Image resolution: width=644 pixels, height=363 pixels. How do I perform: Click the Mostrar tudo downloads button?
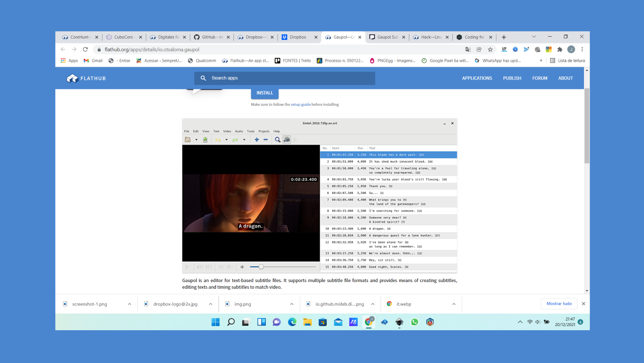pyautogui.click(x=559, y=304)
